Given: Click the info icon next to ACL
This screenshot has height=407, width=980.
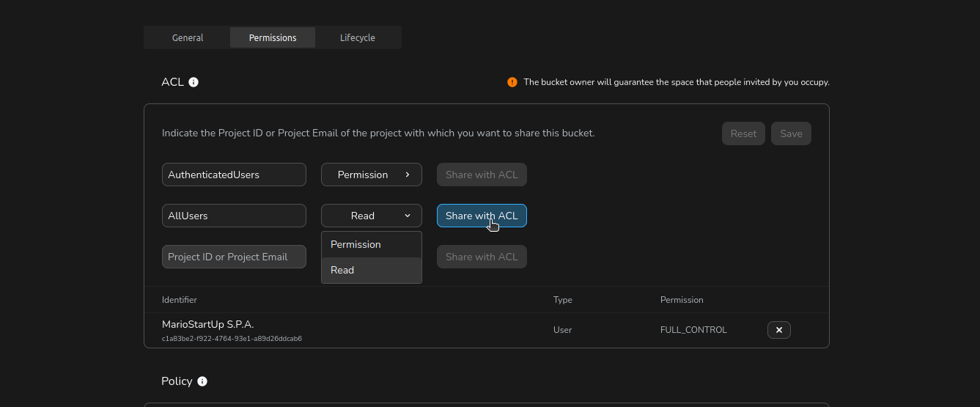Looking at the screenshot, I should tap(194, 82).
